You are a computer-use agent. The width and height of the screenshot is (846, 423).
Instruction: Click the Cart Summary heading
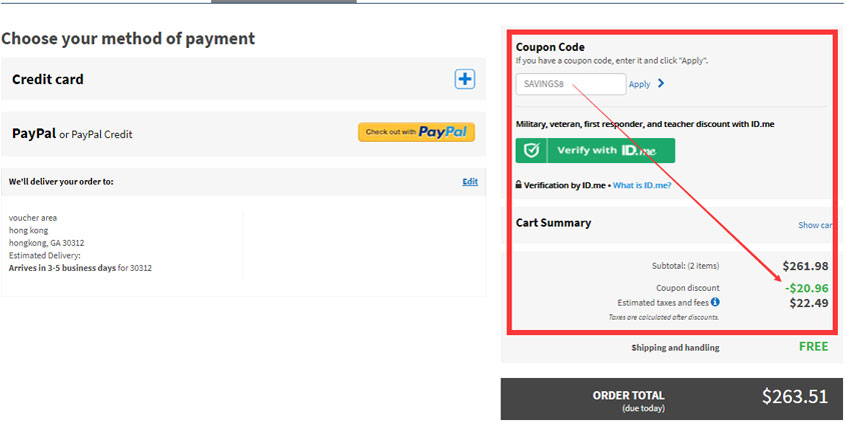553,223
